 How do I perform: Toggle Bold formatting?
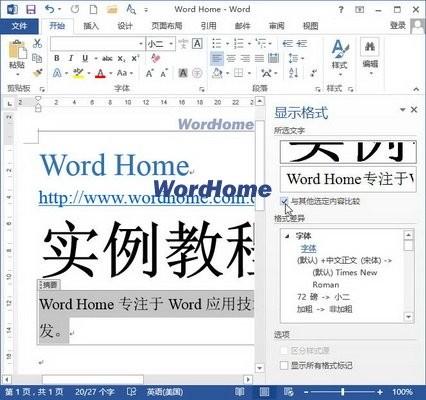[57, 58]
